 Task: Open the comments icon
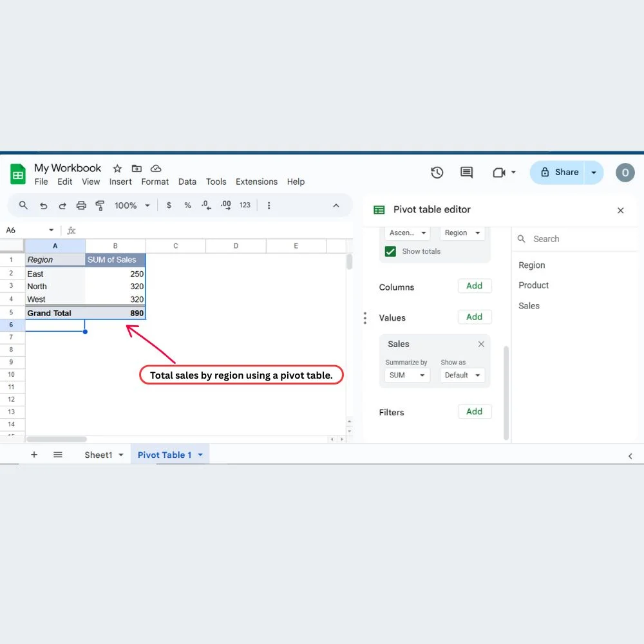click(466, 173)
